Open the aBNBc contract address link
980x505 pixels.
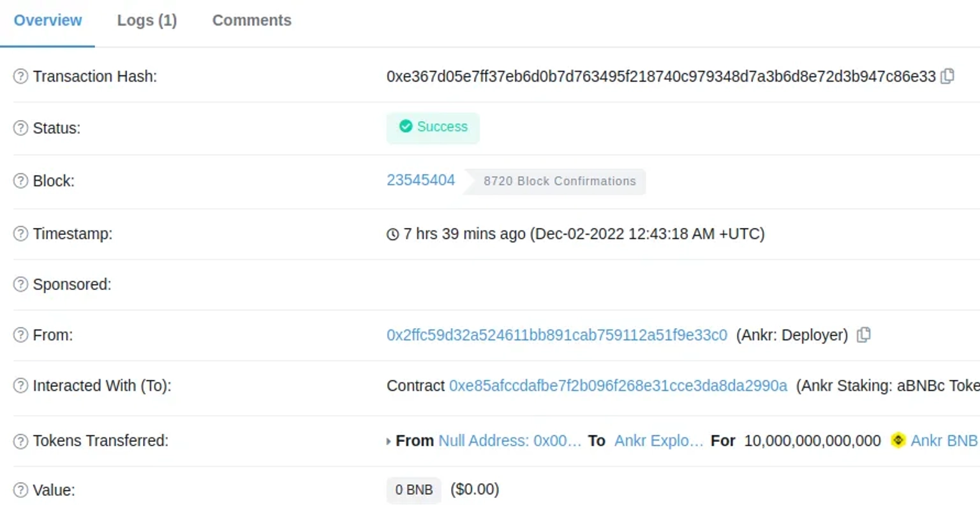click(618, 386)
